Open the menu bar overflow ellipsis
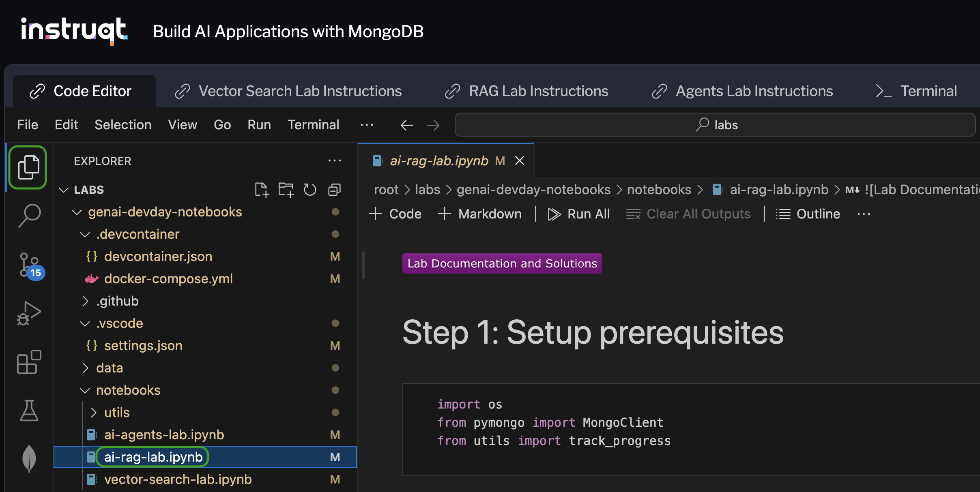 coord(367,125)
